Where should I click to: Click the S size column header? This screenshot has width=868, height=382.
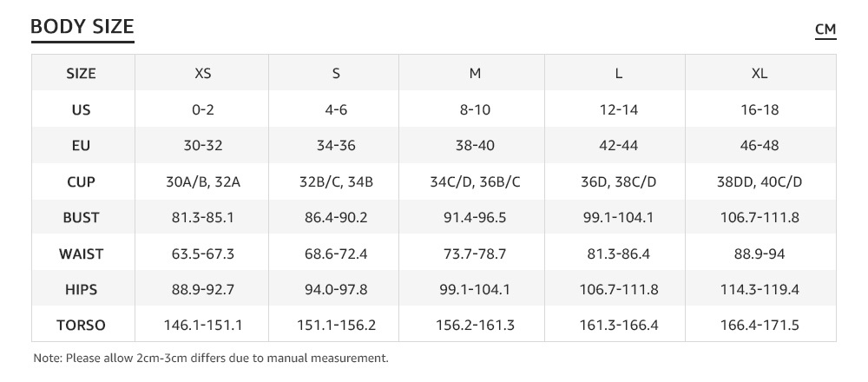click(x=336, y=74)
